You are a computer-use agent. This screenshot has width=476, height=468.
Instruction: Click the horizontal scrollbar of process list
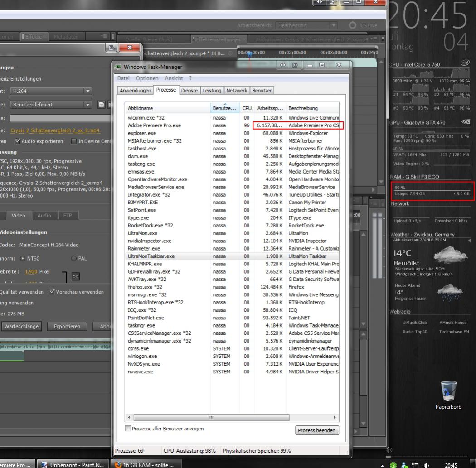(x=212, y=417)
